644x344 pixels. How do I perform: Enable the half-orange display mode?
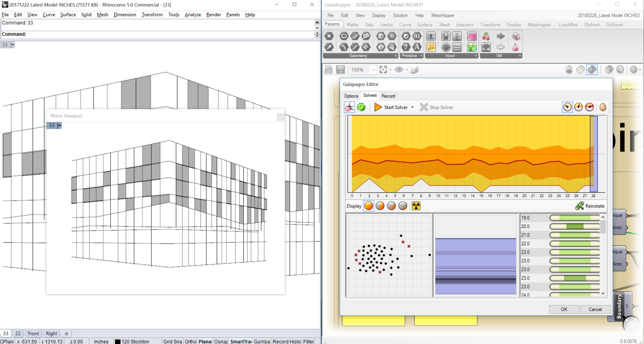tap(380, 206)
